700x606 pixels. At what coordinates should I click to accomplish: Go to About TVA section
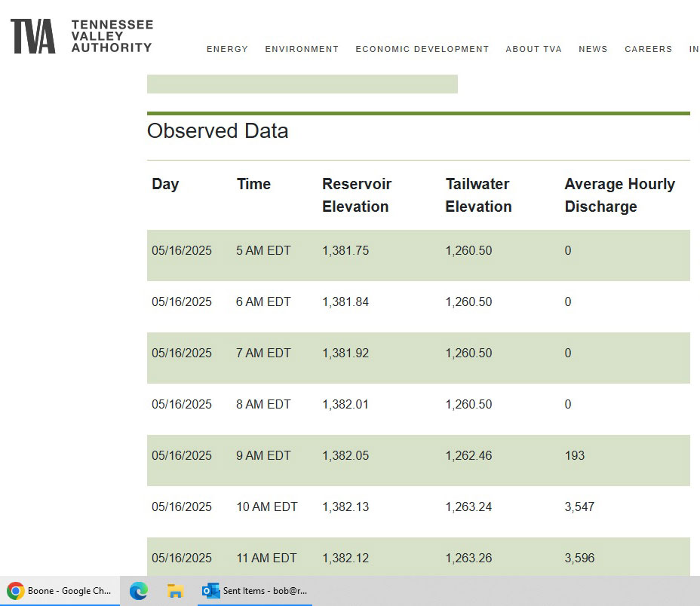[533, 49]
